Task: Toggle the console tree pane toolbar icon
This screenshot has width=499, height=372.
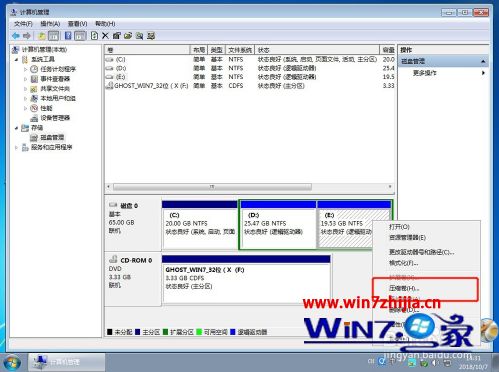Action: 53,36
